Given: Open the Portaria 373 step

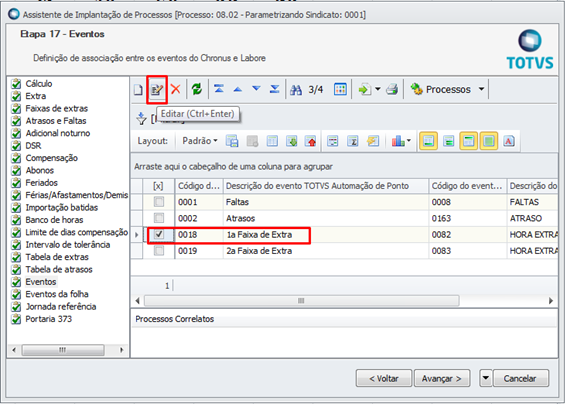Looking at the screenshot, I should coord(48,319).
